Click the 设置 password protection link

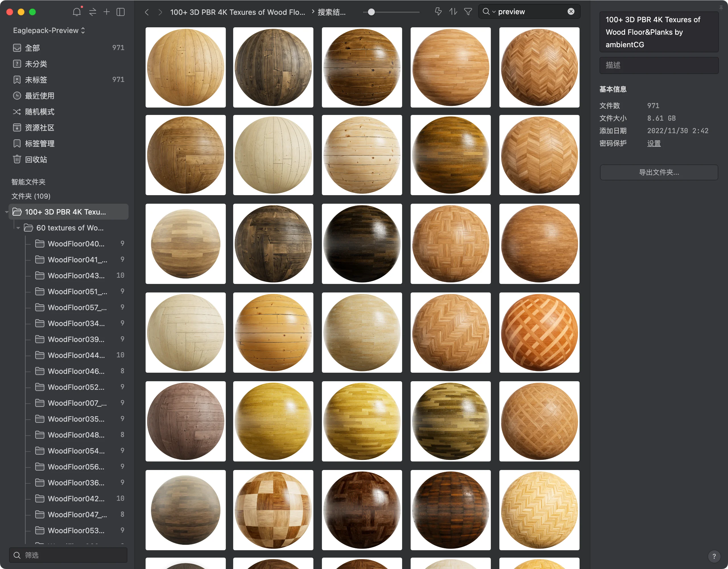654,143
